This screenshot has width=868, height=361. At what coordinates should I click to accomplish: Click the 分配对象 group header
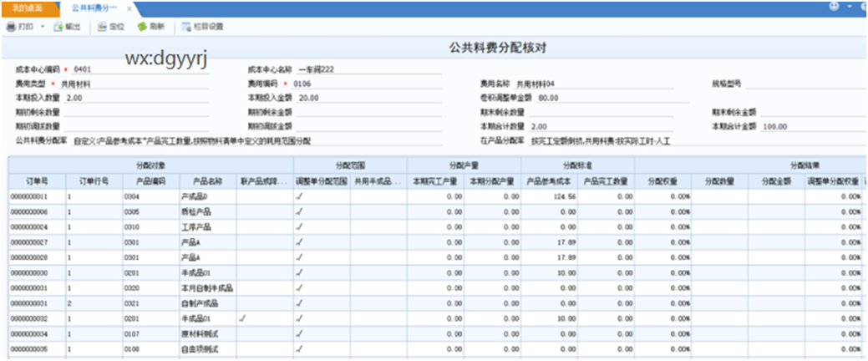point(150,165)
